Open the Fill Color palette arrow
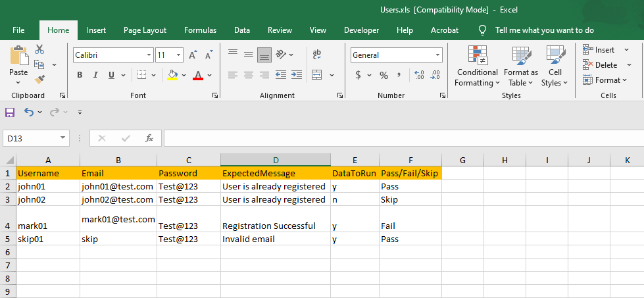Image resolution: width=644 pixels, height=298 pixels. [x=184, y=75]
